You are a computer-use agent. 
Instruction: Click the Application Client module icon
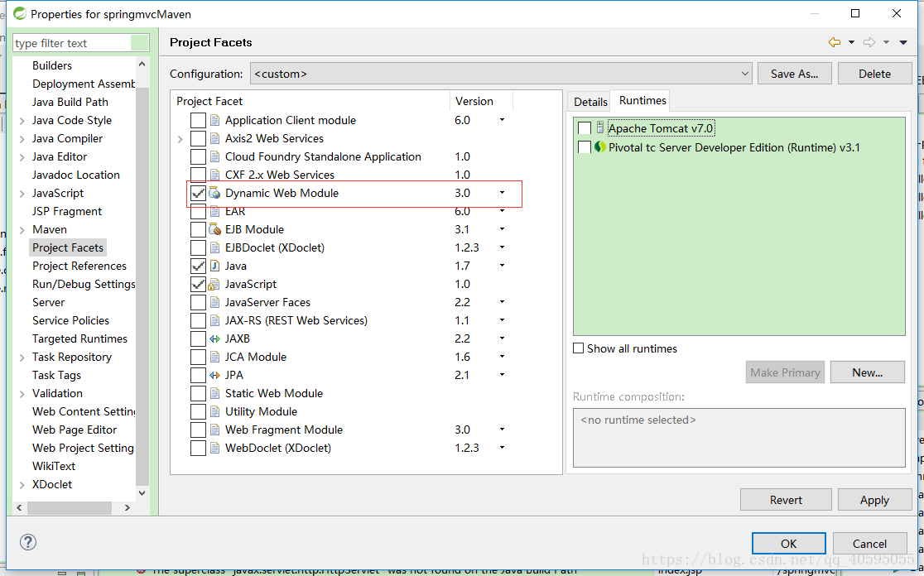pyautogui.click(x=214, y=120)
